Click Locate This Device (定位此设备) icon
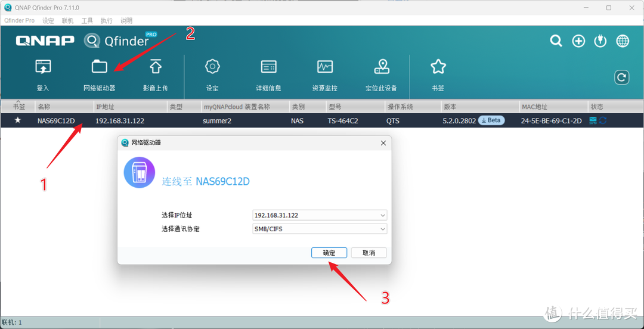The height and width of the screenshot is (329, 644). [x=382, y=67]
